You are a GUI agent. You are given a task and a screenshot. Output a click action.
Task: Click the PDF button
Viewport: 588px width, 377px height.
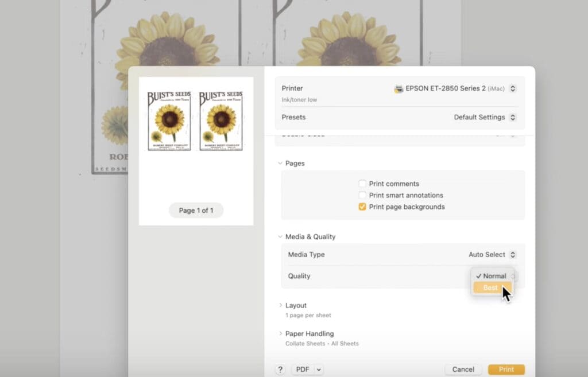click(x=303, y=370)
